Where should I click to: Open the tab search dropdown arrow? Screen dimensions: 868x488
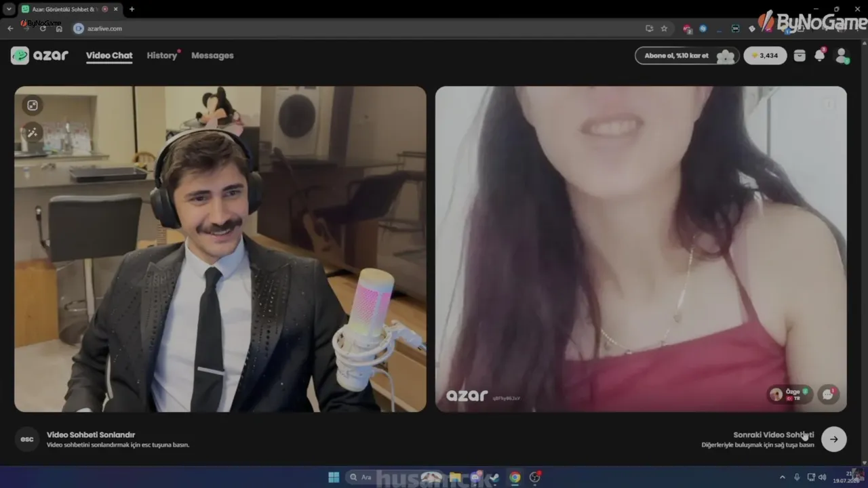[9, 9]
